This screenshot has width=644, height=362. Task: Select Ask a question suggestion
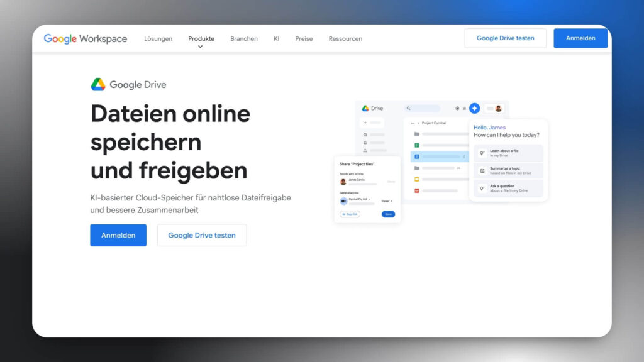[508, 189]
